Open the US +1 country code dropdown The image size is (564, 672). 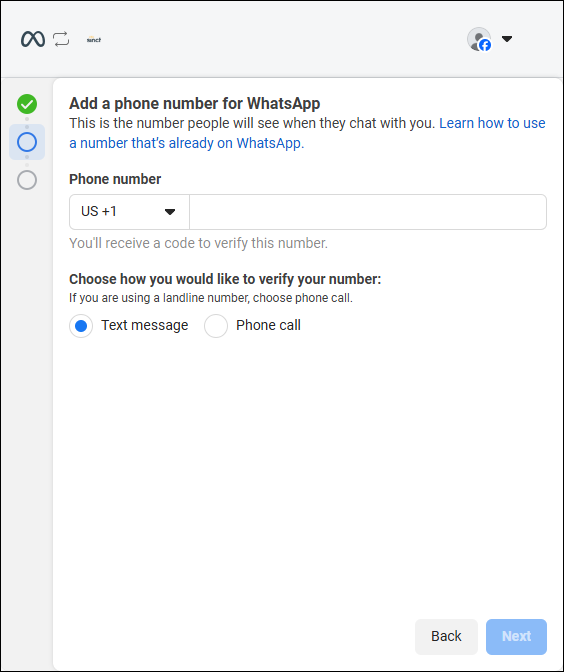pyautogui.click(x=129, y=212)
